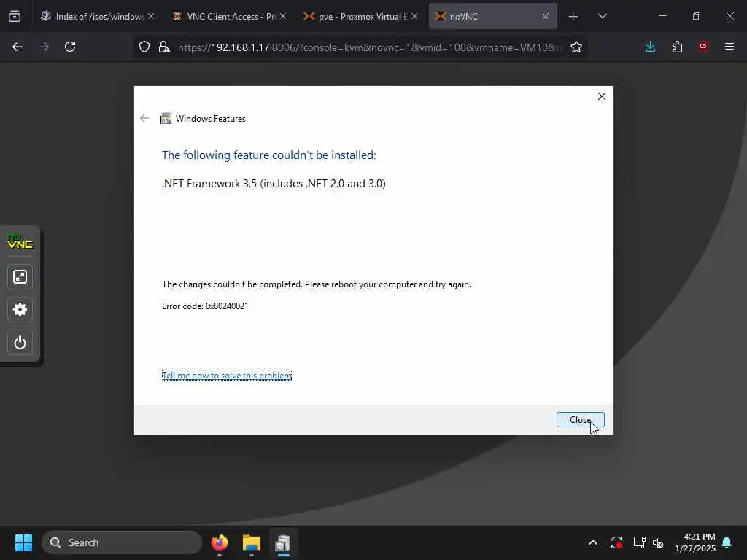The image size is (747, 560).
Task: Click the browser back arrow
Action: point(18,47)
